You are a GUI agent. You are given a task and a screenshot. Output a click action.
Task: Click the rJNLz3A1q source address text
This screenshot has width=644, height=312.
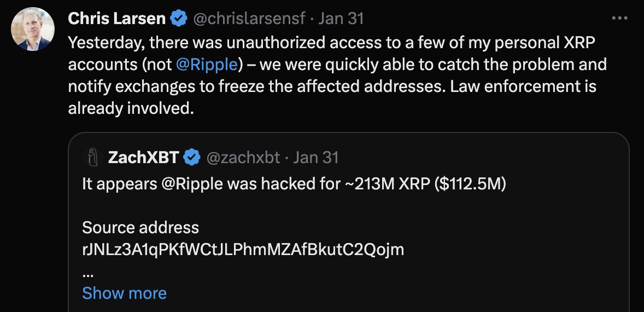[x=243, y=250]
